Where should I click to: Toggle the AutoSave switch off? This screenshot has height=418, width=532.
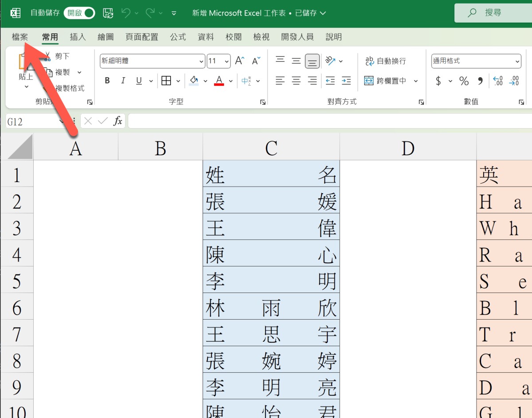[x=79, y=13]
